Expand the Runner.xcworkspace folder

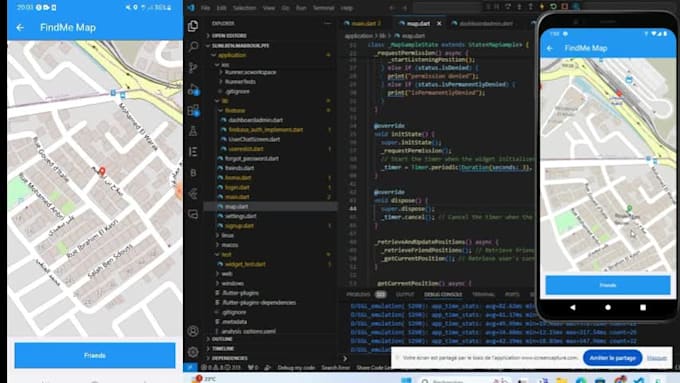250,72
